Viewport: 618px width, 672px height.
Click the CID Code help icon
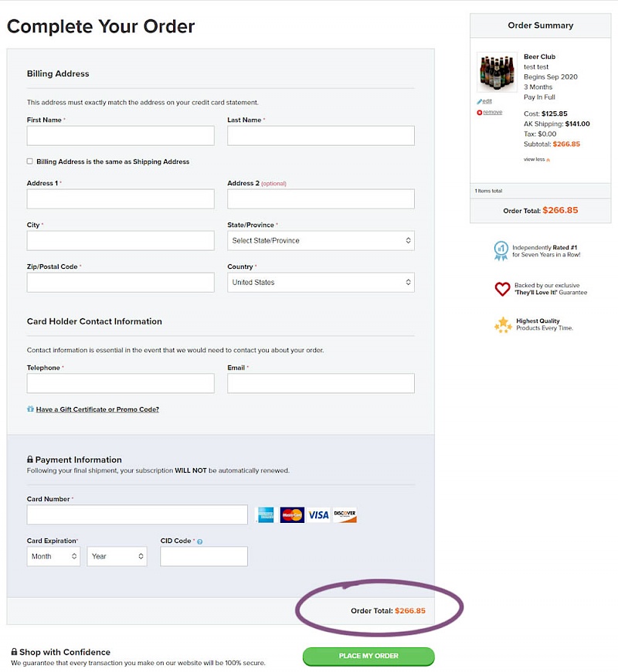199,541
